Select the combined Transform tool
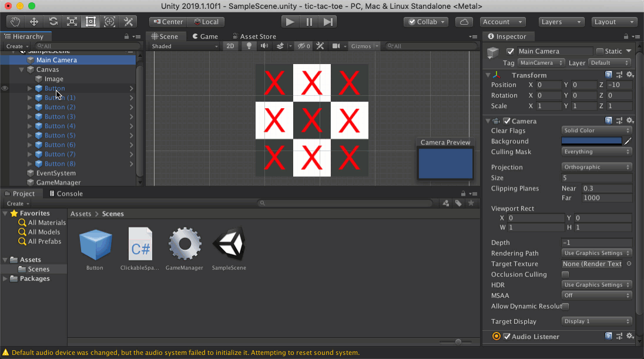644x359 pixels. 110,22
